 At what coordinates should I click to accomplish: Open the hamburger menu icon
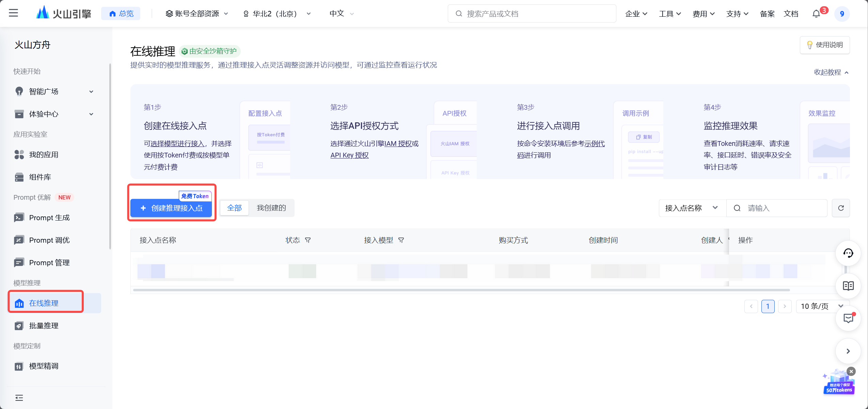coord(14,13)
